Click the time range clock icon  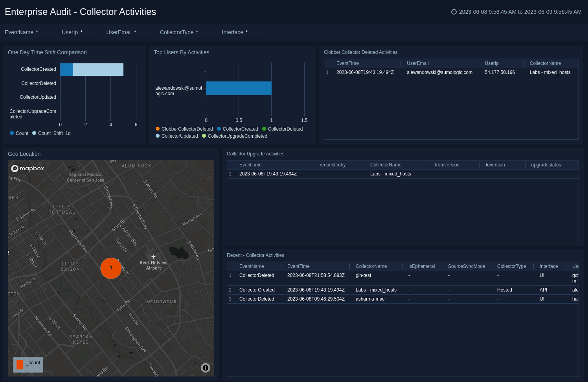coord(454,12)
